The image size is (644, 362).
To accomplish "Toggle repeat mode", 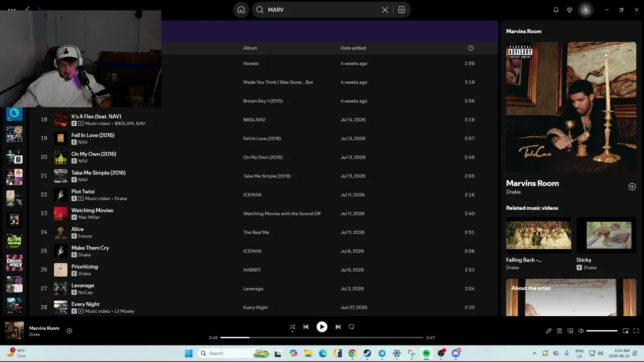I will (352, 327).
